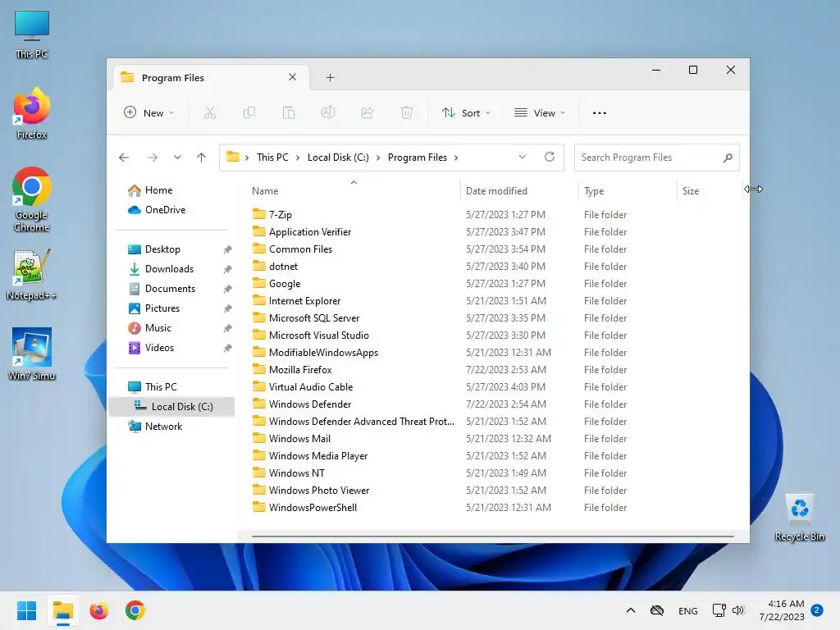Expand chevron after Program Files breadcrumb
The height and width of the screenshot is (630, 840).
[x=456, y=157]
